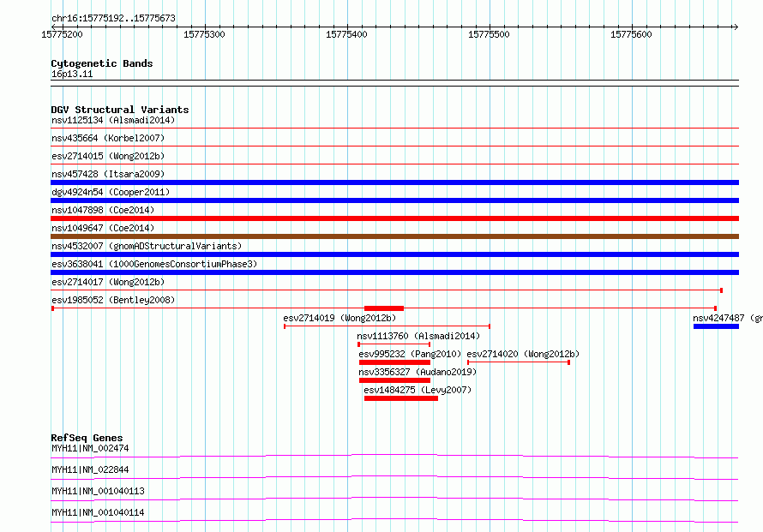Open the nsv4247487 variant label
The width and height of the screenshot is (763, 532).
tap(728, 318)
